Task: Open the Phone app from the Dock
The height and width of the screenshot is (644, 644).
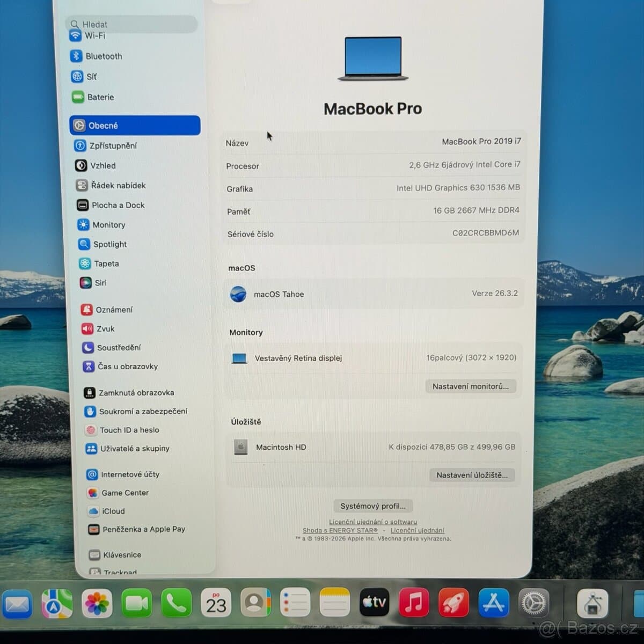Action: click(x=176, y=603)
